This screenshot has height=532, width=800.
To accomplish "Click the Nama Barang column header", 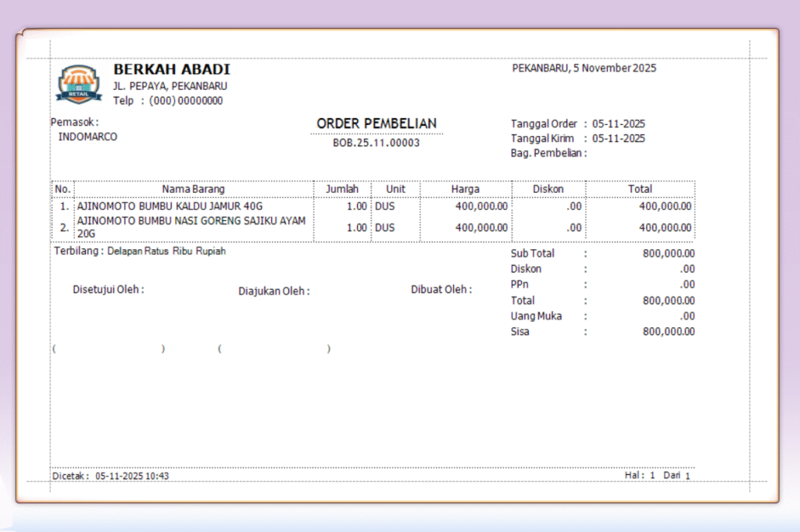I will pos(193,189).
